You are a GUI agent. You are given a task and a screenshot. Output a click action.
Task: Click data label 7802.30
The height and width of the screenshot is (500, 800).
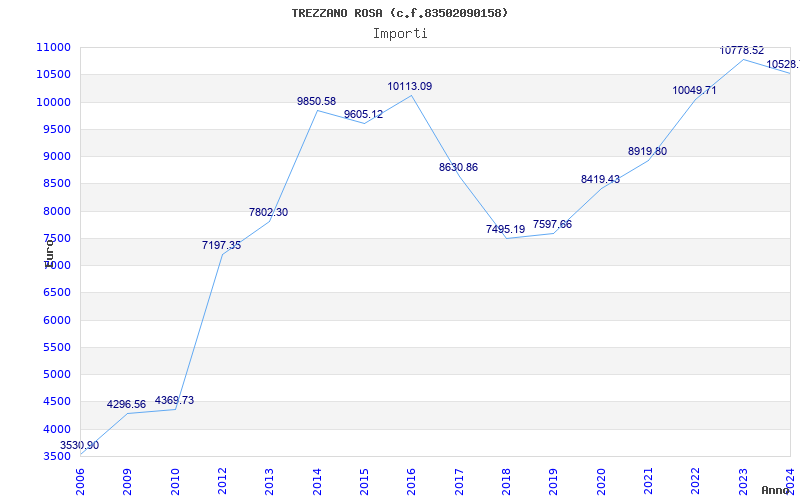click(x=268, y=212)
